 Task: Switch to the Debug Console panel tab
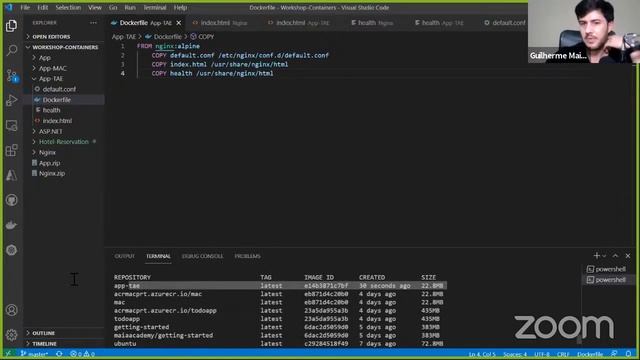(202, 256)
